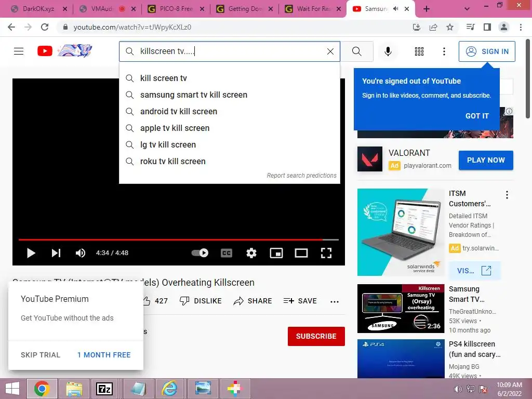Toggle the browser side panel
Screen dimensions: 532x399
point(487,27)
